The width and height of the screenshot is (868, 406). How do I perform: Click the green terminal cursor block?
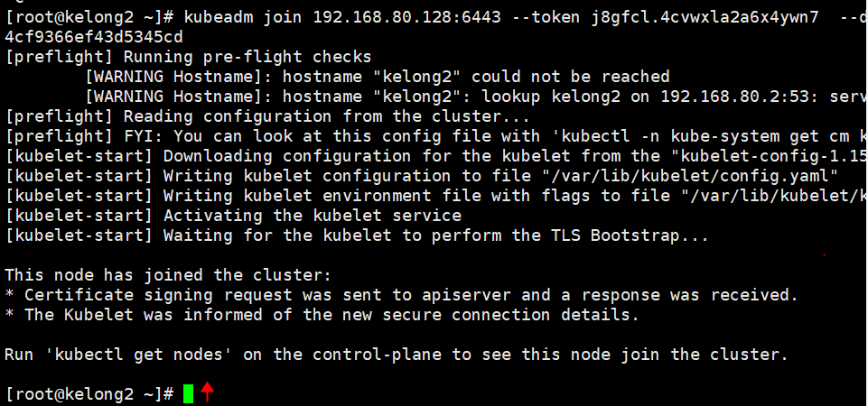tap(188, 394)
